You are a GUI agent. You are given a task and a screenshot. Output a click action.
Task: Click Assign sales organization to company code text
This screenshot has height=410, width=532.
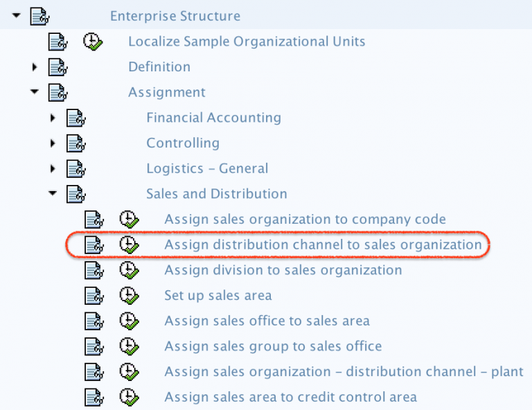pos(305,220)
